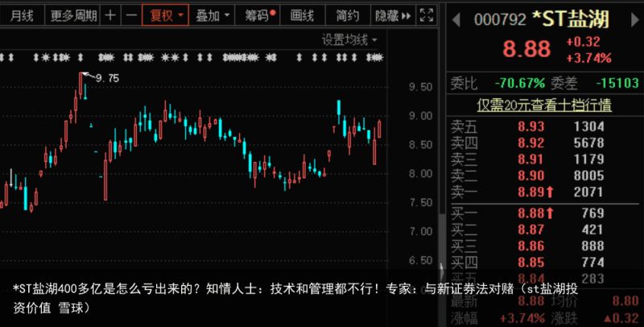The image size is (644, 327).
Task: Zoom in chart with plus icon
Action: pyautogui.click(x=110, y=16)
